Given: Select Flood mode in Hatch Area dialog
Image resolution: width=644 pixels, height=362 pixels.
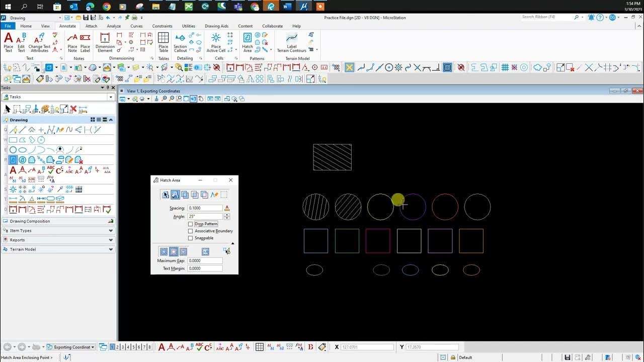Looking at the screenshot, I should click(x=175, y=195).
